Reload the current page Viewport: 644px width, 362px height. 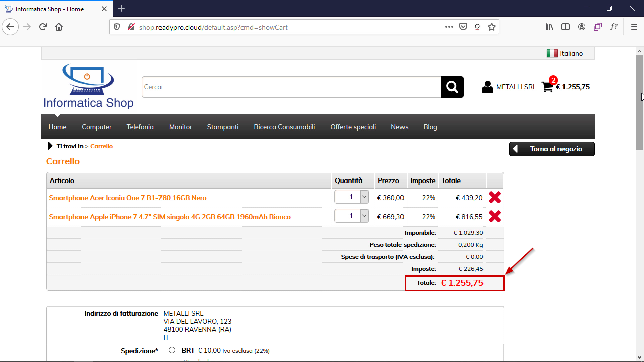click(x=43, y=27)
